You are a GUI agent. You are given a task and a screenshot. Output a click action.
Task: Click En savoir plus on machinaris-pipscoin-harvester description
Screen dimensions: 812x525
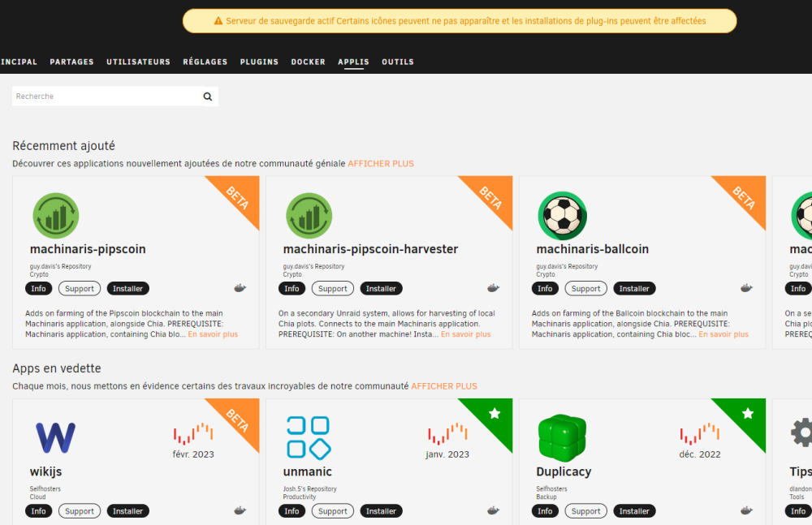click(x=465, y=334)
